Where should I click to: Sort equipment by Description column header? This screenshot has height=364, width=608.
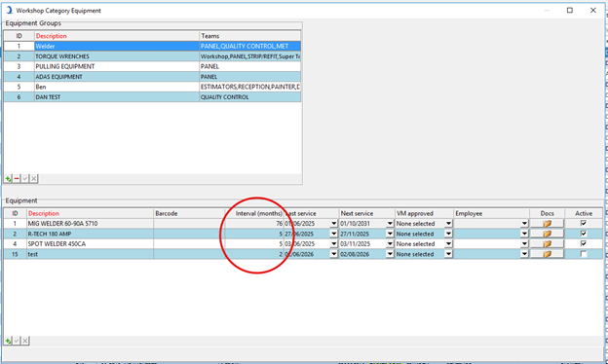(x=90, y=213)
